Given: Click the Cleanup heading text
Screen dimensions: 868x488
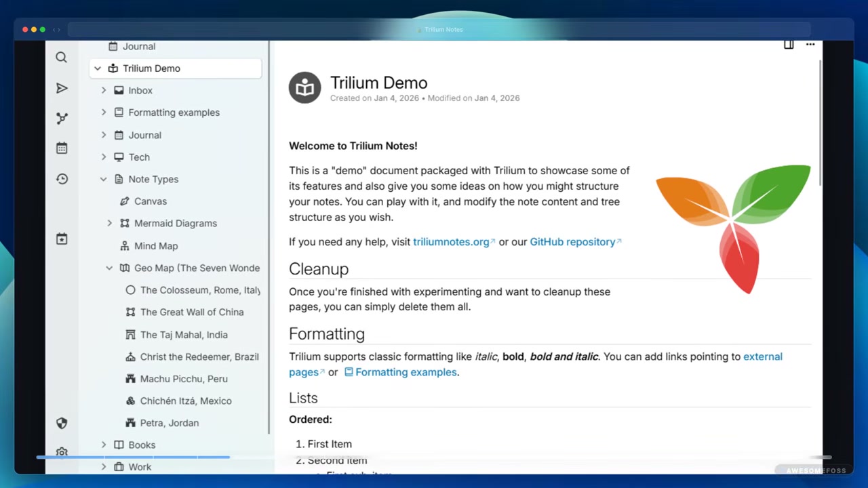Looking at the screenshot, I should tap(319, 269).
